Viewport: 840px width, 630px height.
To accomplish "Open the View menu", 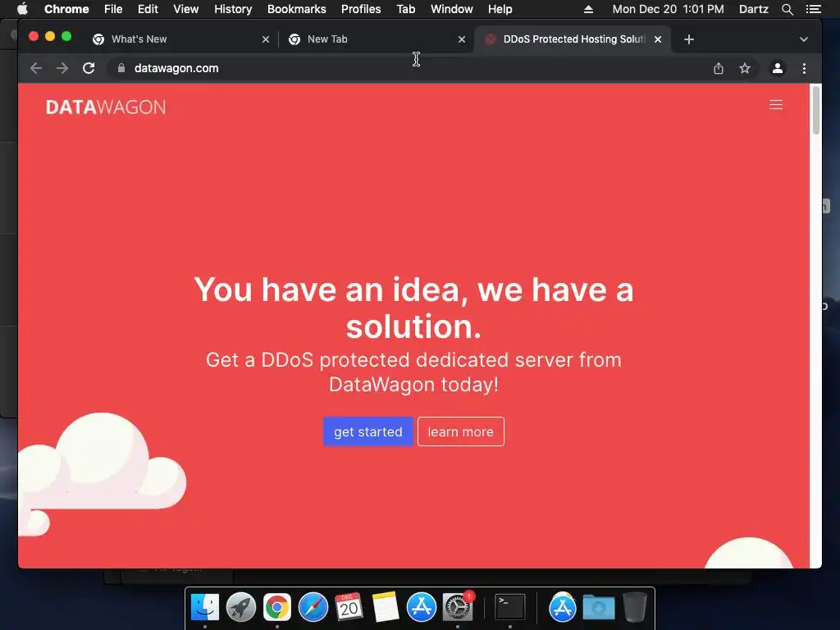I will [x=186, y=9].
